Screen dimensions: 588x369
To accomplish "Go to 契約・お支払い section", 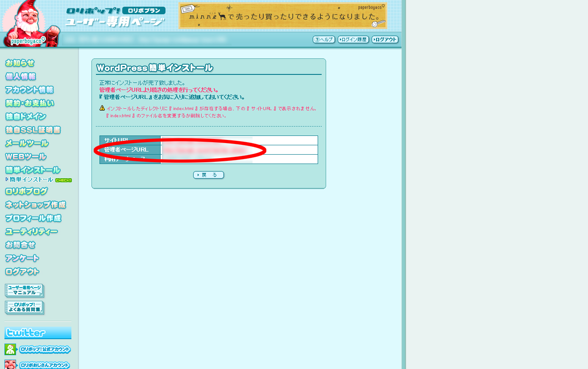I will [x=30, y=103].
